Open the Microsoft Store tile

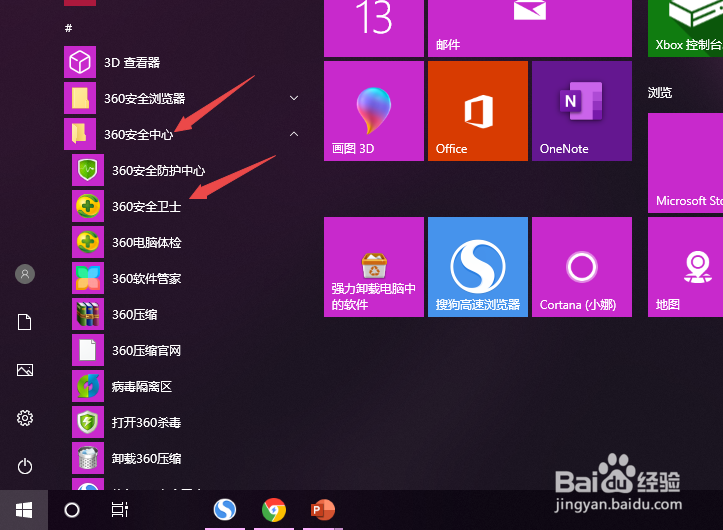(686, 163)
